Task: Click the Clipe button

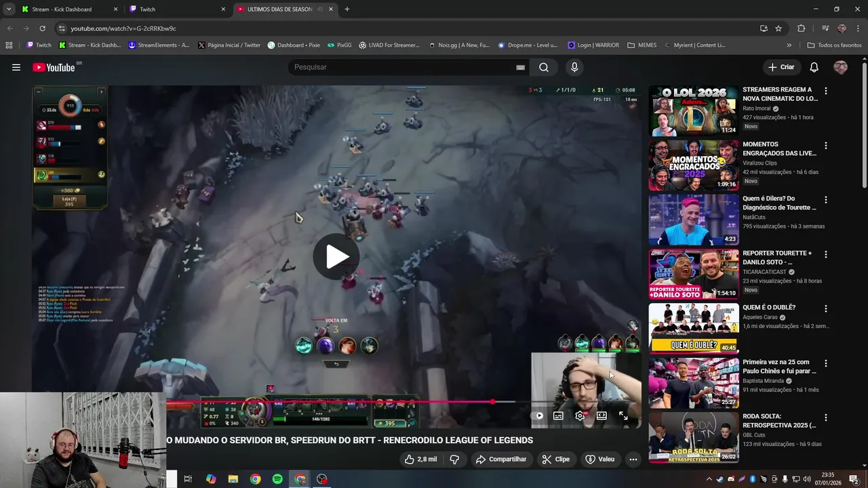Action: (x=555, y=459)
